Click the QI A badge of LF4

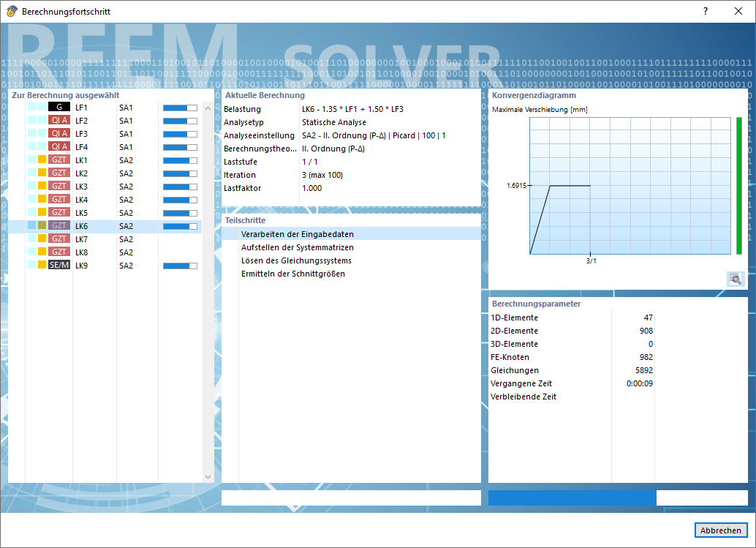[x=59, y=146]
